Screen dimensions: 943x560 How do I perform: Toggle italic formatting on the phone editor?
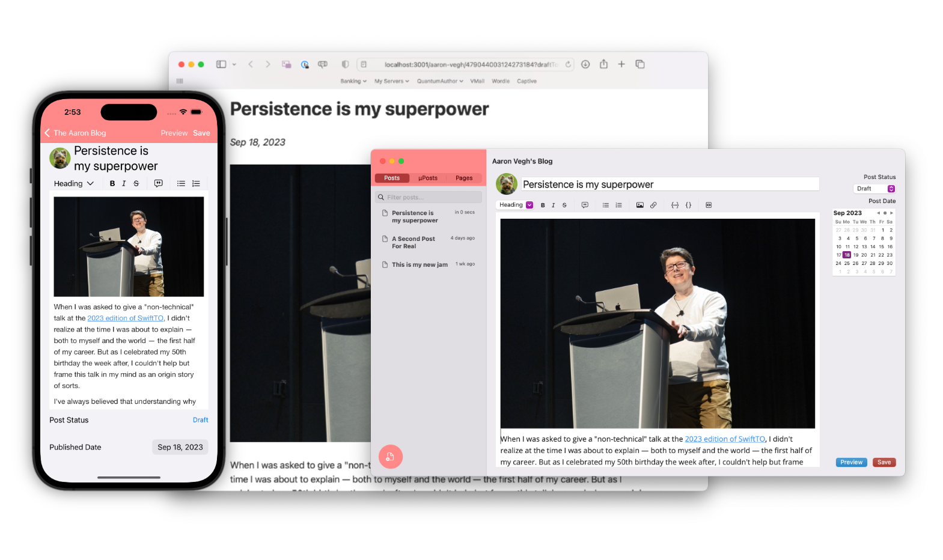pos(124,183)
